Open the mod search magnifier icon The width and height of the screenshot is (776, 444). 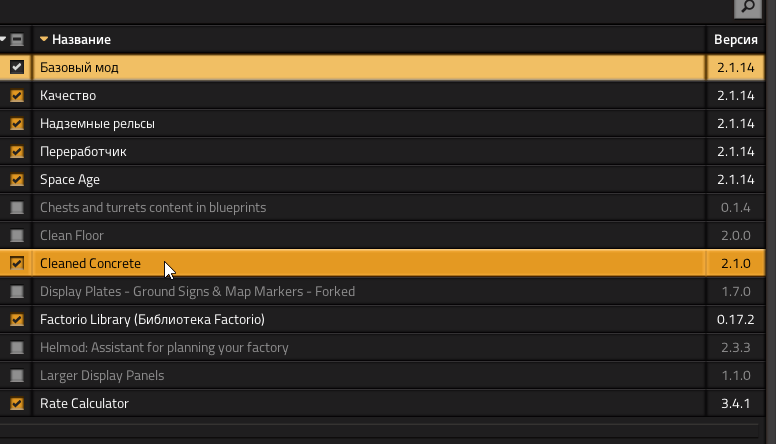point(747,7)
